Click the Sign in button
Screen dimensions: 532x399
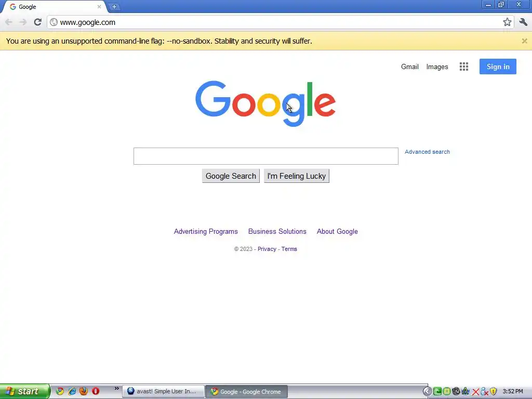coord(498,66)
